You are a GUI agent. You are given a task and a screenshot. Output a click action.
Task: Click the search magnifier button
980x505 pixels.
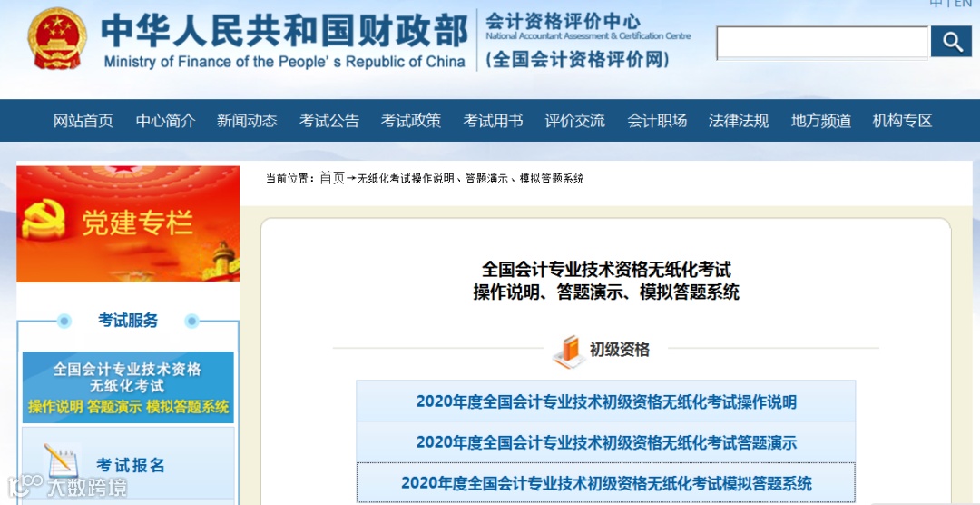(951, 42)
